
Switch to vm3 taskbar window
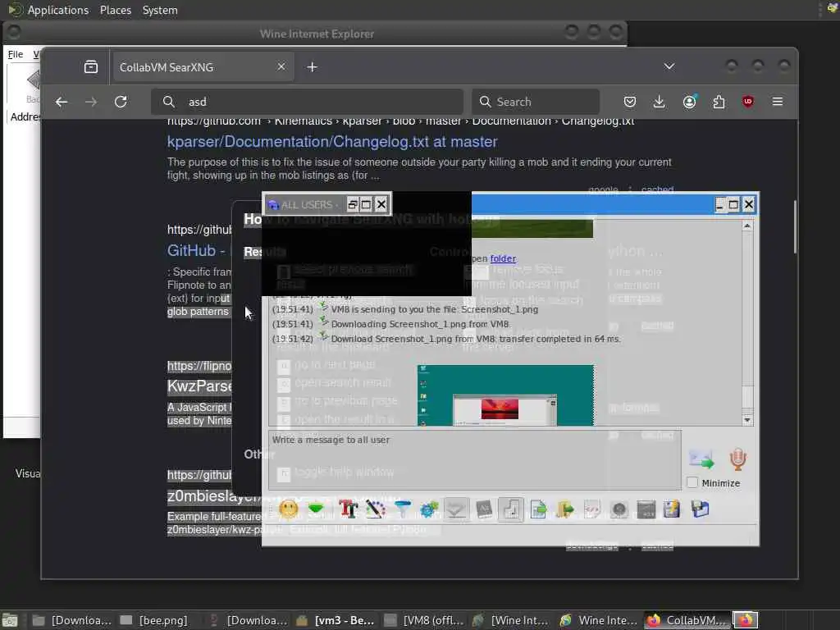[336, 620]
